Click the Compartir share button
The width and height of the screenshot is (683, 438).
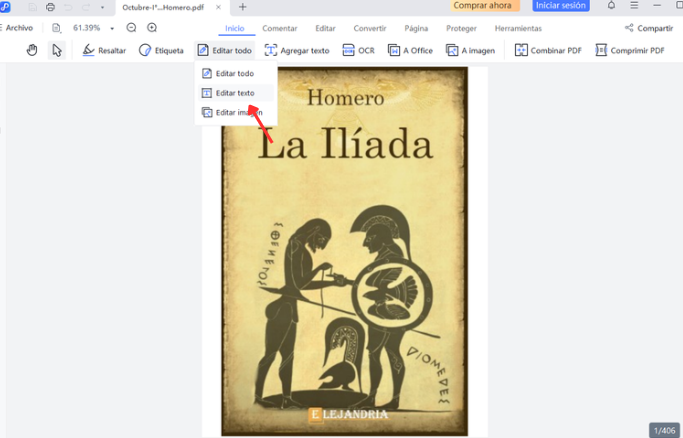pyautogui.click(x=649, y=28)
